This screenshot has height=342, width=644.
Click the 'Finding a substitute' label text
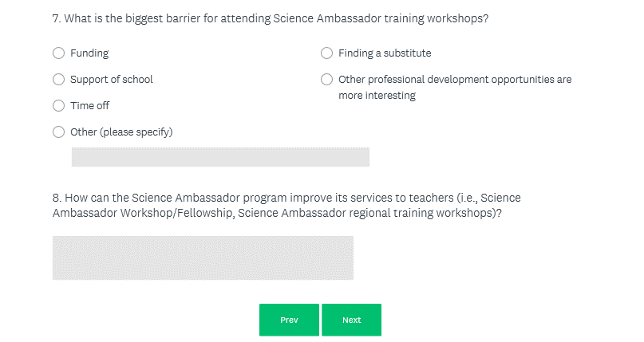(x=385, y=53)
